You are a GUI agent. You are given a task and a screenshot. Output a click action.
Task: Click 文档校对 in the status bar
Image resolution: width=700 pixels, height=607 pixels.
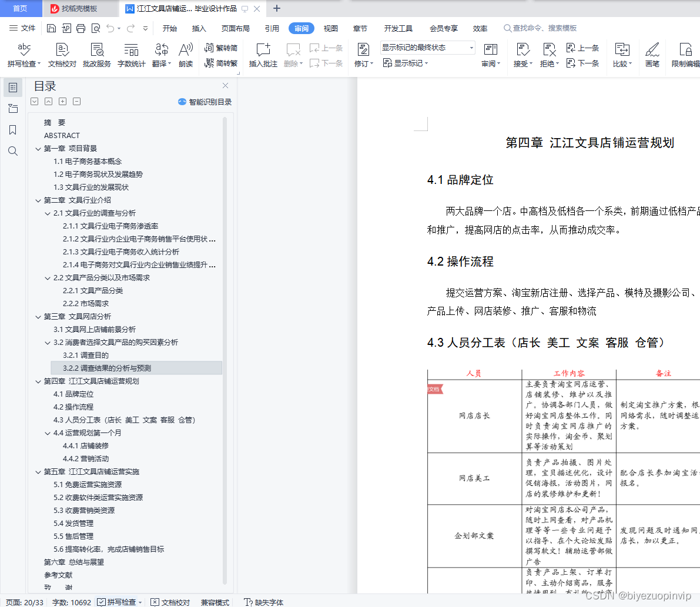pyautogui.click(x=170, y=602)
